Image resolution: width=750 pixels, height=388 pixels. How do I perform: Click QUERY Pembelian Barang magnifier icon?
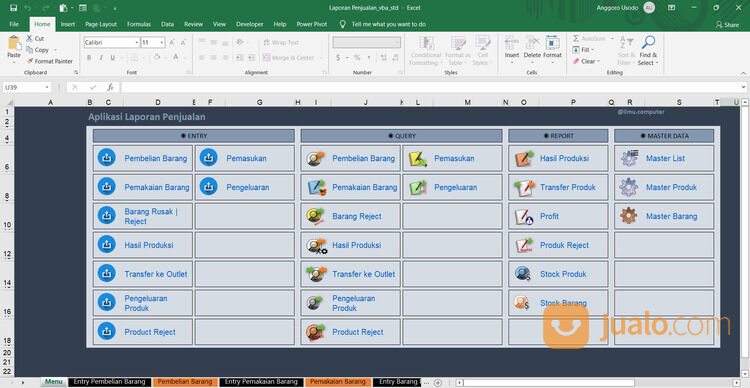[316, 158]
